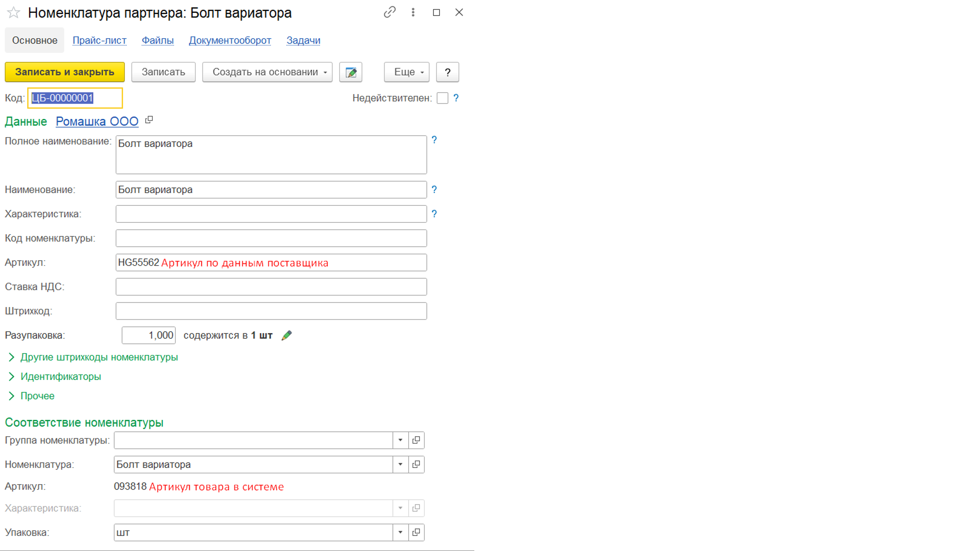Open Упаковка шт card icon
Viewport: 980px width, 551px height.
coord(416,532)
